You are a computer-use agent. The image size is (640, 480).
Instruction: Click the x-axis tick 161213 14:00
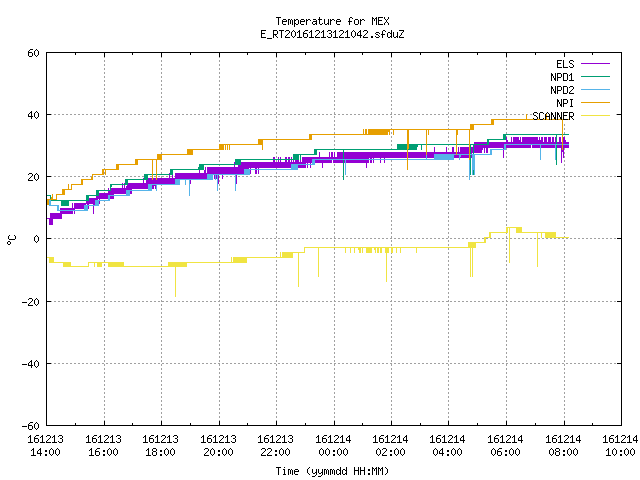45,446
